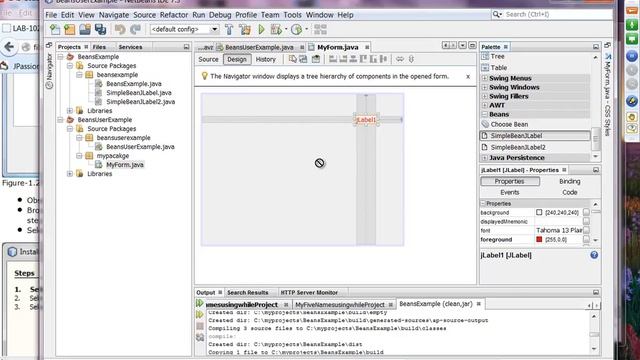Click the background color swatch
The width and height of the screenshot is (640, 360).
(x=539, y=212)
